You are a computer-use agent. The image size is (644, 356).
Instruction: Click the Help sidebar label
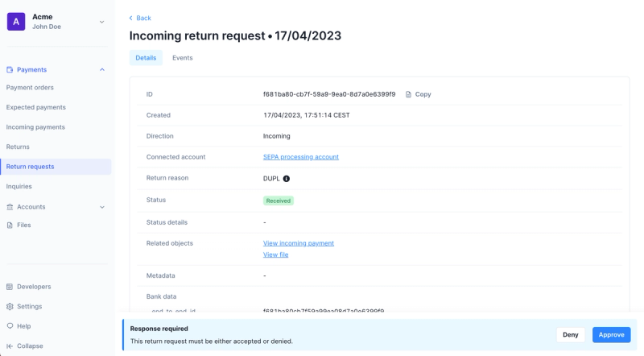point(24,326)
